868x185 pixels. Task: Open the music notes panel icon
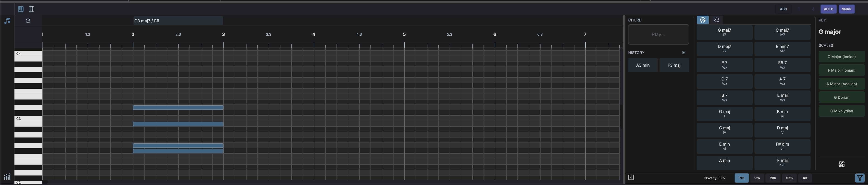point(7,21)
